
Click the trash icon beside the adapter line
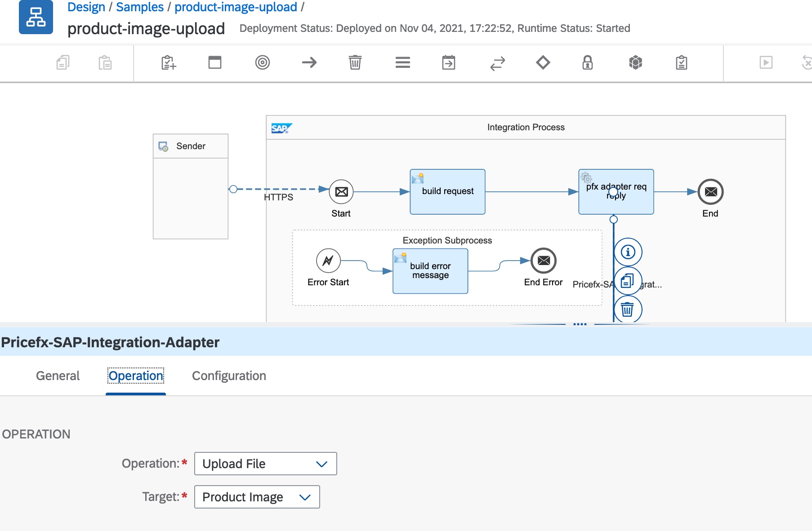click(x=627, y=310)
